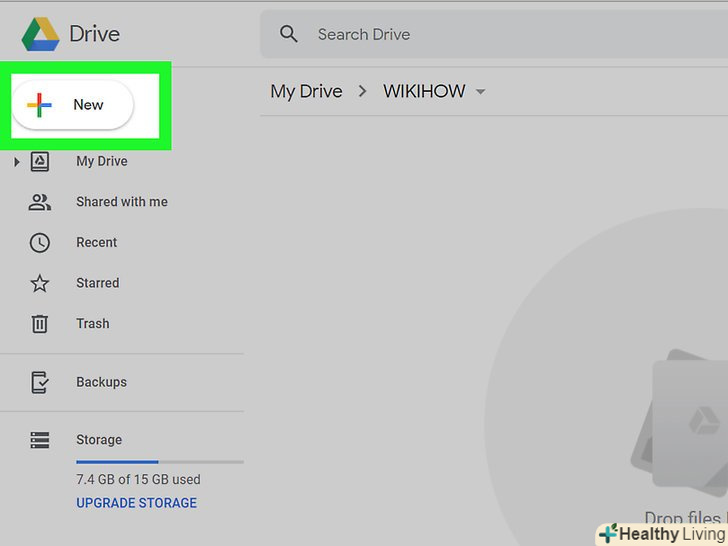Open My Drive in the sidebar

click(x=102, y=161)
